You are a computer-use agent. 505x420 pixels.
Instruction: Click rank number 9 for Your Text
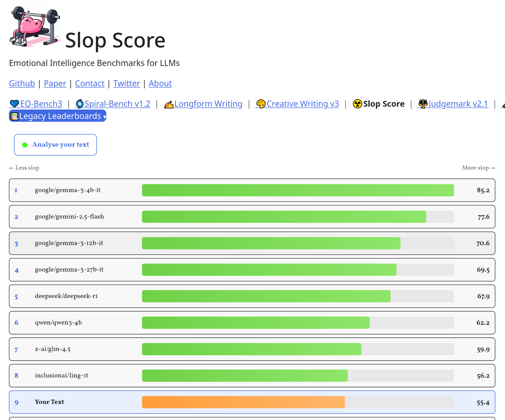click(x=16, y=402)
